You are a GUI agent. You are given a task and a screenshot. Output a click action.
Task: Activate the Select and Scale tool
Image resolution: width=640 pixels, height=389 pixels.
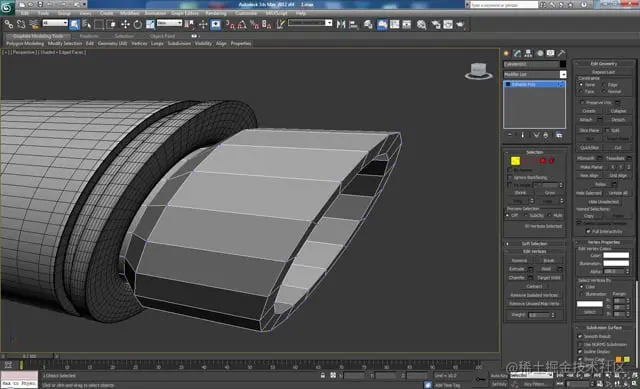(x=150, y=24)
